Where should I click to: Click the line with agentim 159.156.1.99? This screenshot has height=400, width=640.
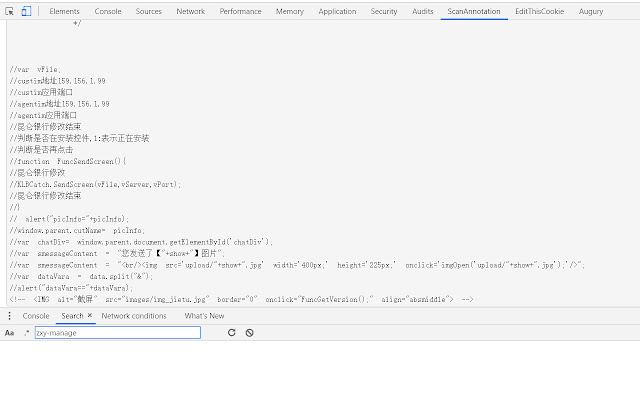(x=60, y=104)
